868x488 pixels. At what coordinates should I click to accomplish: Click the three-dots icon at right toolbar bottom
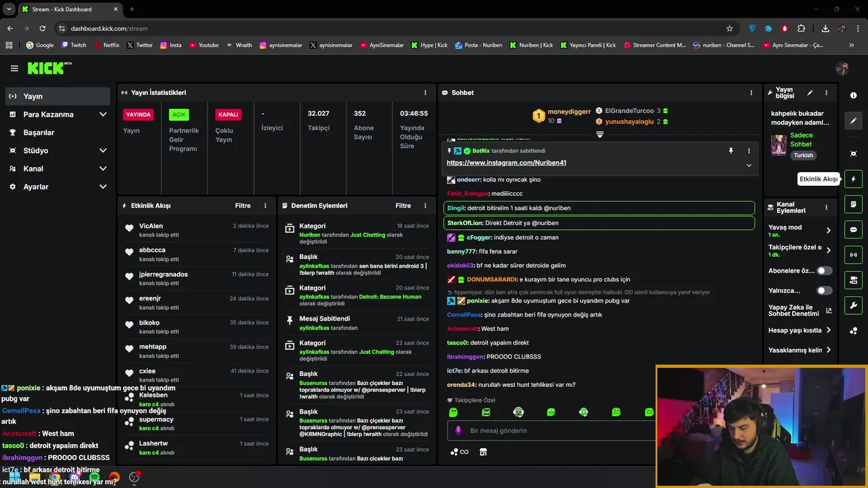click(853, 331)
